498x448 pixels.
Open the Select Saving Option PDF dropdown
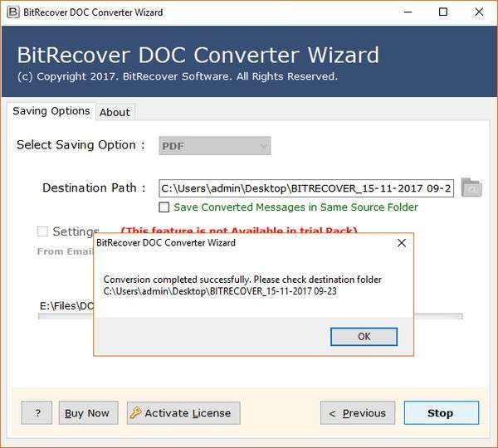pyautogui.click(x=215, y=146)
